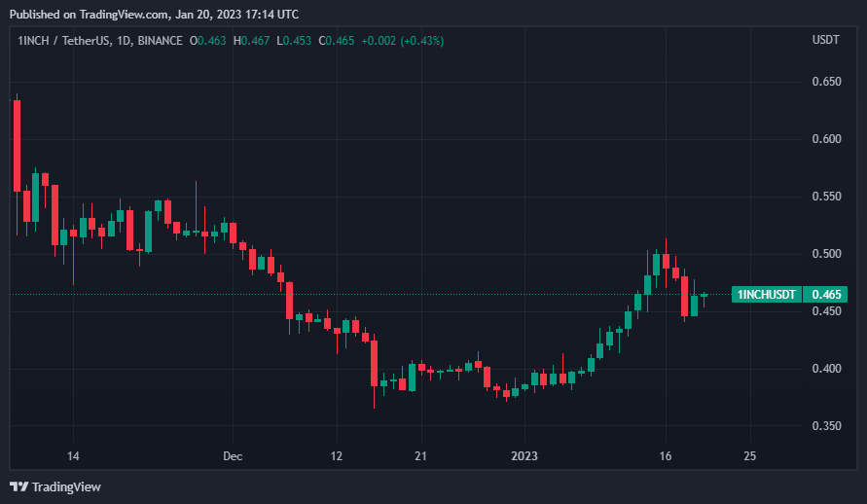Image resolution: width=867 pixels, height=504 pixels.
Task: Click the date axis label 14
Action: point(73,456)
